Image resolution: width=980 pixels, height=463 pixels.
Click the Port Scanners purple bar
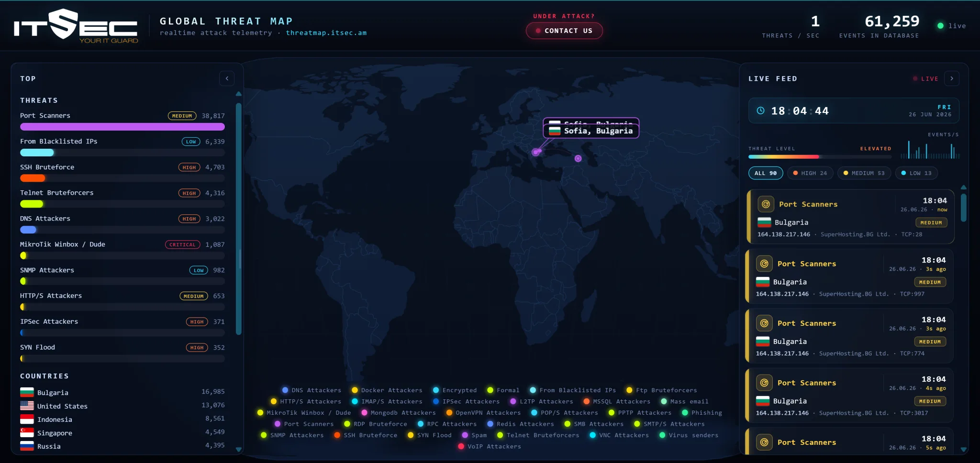pos(122,127)
